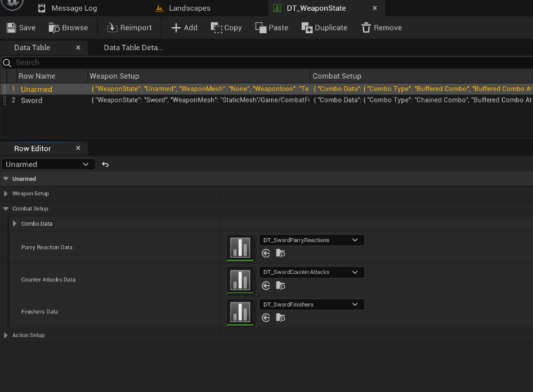533x392 pixels.
Task: Open the DT_SwordParryReactions asset dropdown
Action: pyautogui.click(x=312, y=240)
